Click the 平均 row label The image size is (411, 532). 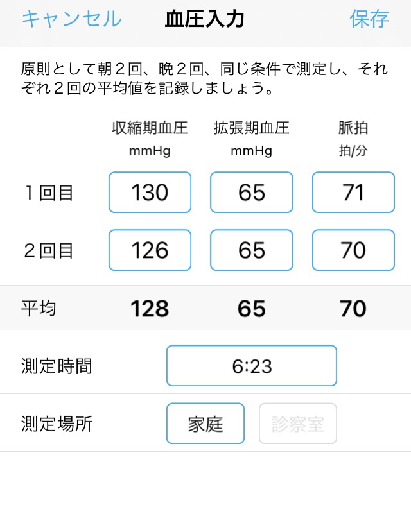pos(39,309)
